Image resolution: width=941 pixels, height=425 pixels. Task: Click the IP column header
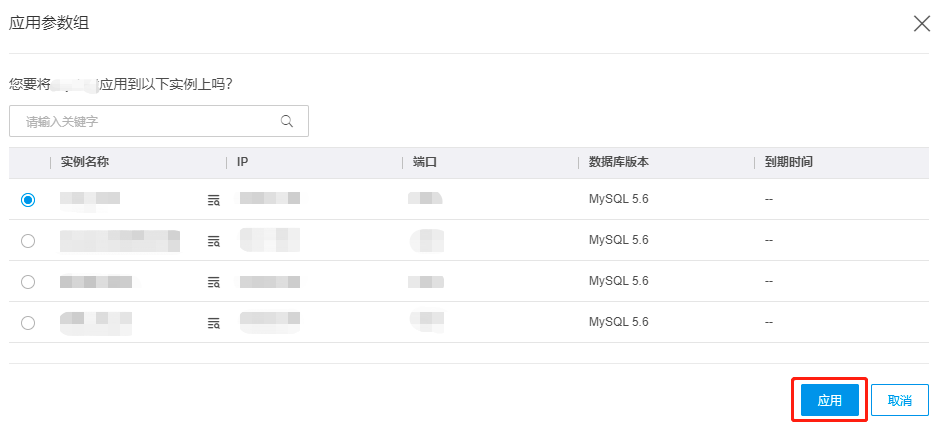243,162
